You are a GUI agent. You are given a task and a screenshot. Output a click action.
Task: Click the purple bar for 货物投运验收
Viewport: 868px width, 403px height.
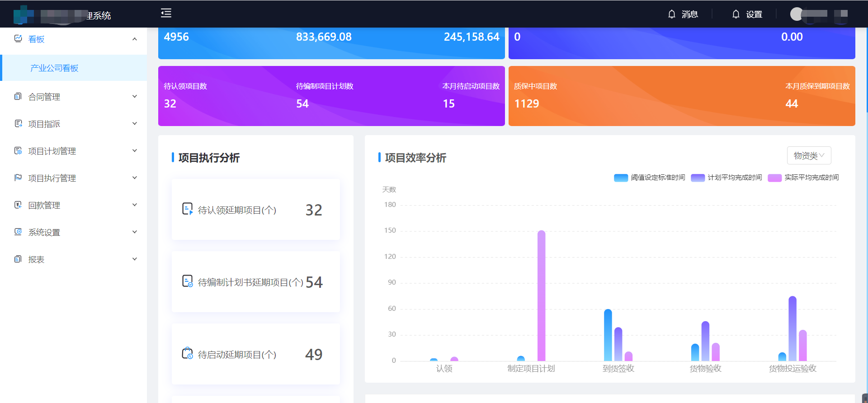pos(793,328)
